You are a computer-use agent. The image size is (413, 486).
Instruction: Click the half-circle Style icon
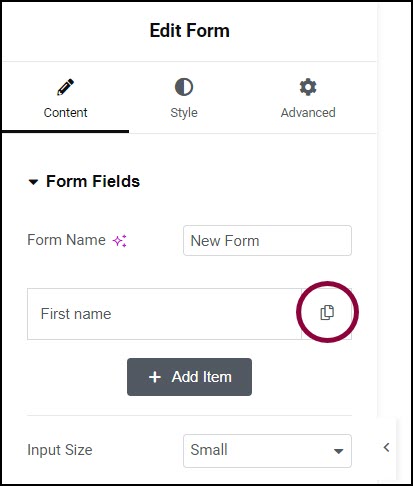184,87
